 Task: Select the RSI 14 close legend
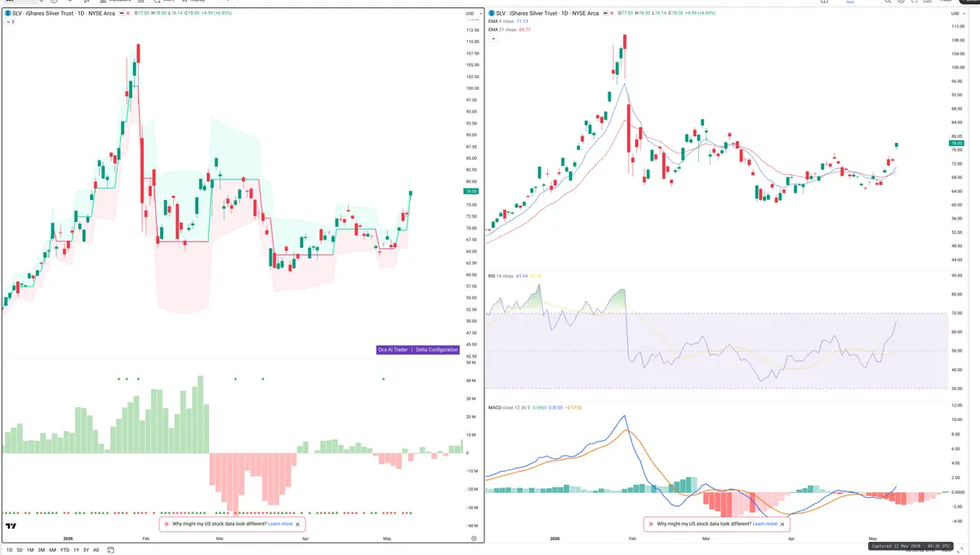[x=501, y=276]
